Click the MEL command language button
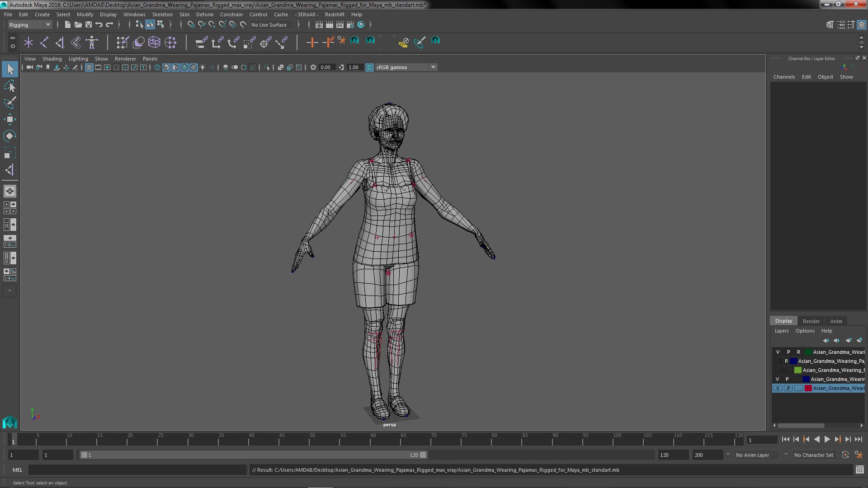 click(17, 470)
